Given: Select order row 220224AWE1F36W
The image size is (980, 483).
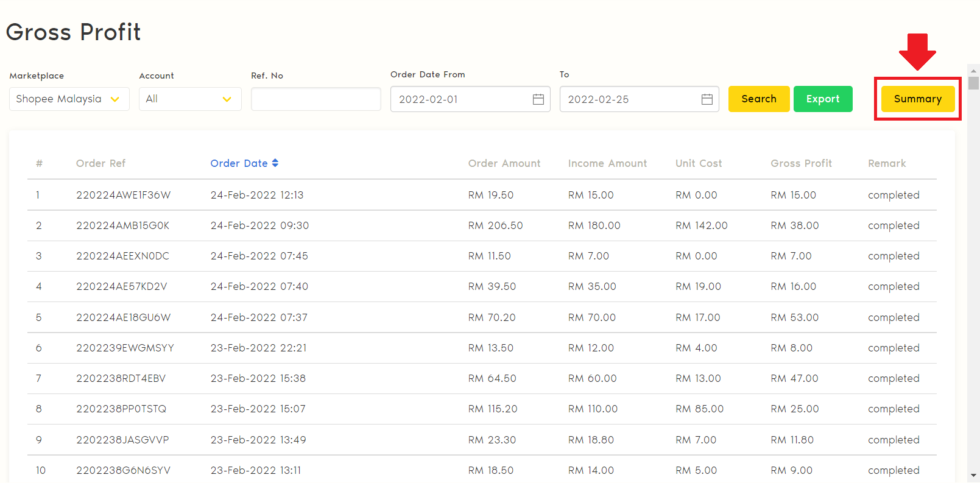Looking at the screenshot, I should point(123,195).
